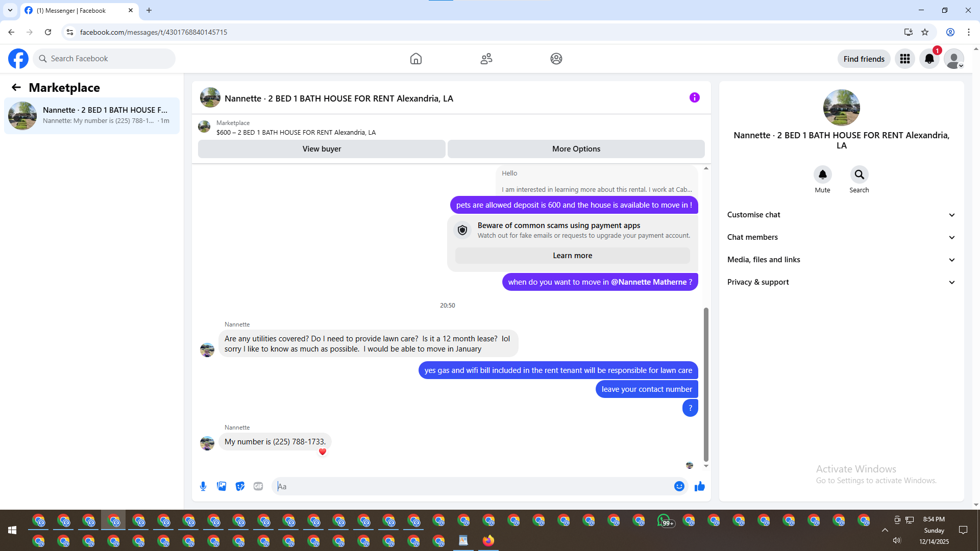Click Learn more about payment scams
980x551 pixels.
tap(572, 256)
